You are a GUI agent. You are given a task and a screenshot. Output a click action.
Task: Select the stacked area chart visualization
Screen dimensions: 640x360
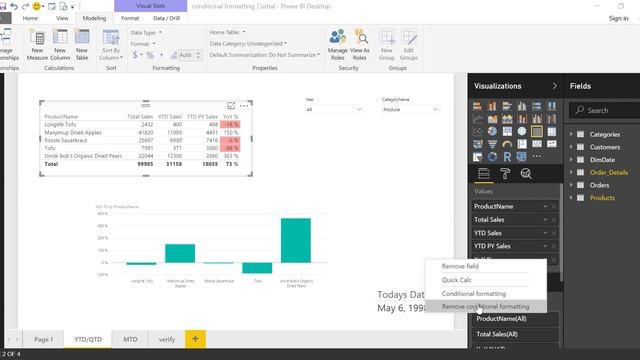[507, 119]
